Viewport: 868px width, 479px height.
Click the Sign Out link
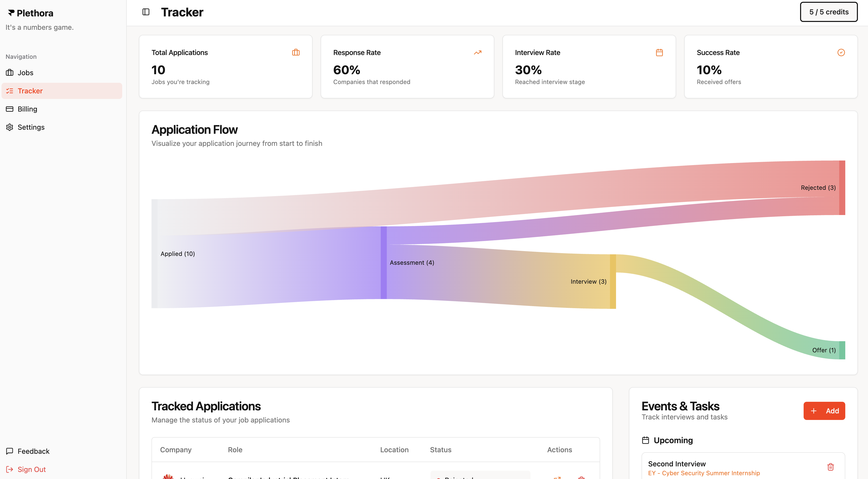coord(31,469)
